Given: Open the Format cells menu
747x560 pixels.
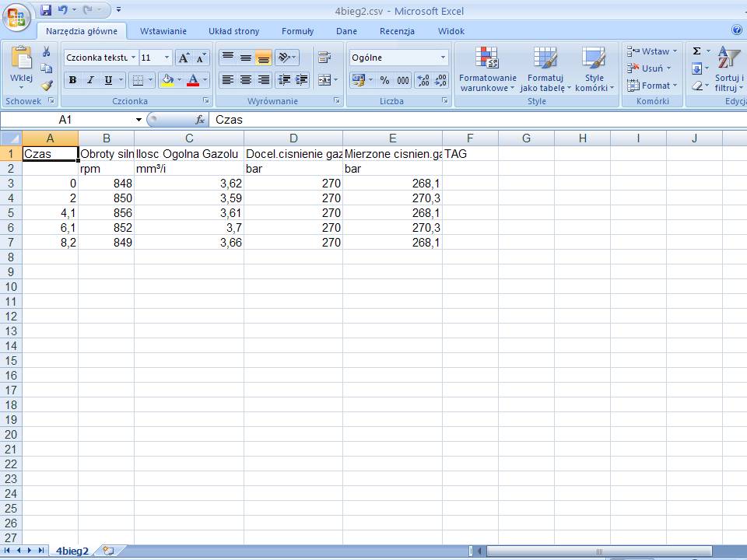Looking at the screenshot, I should point(652,86).
